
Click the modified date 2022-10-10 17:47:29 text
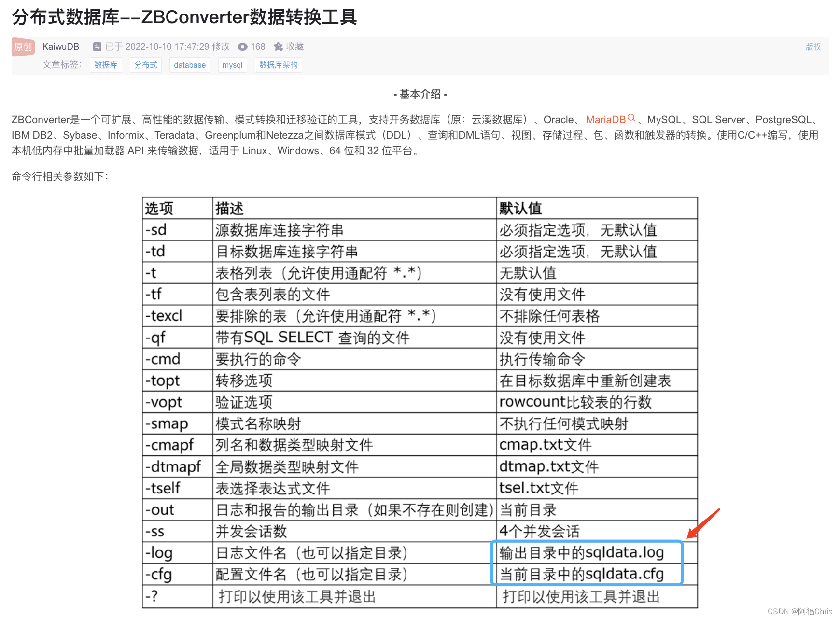(168, 47)
